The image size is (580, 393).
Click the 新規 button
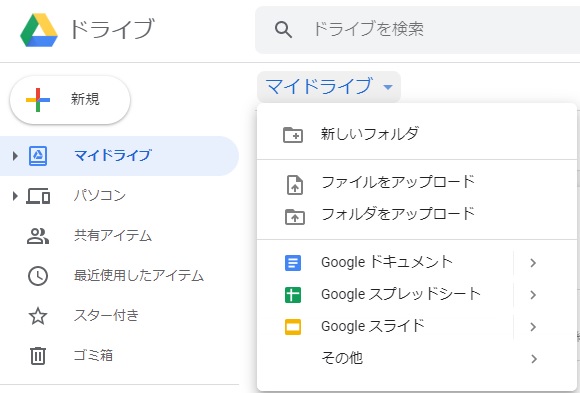(x=70, y=100)
